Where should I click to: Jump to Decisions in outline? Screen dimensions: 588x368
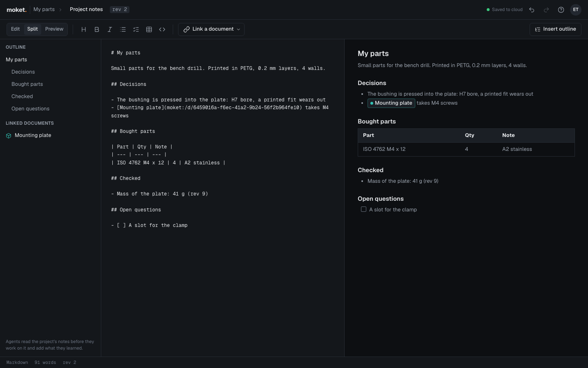pos(23,72)
